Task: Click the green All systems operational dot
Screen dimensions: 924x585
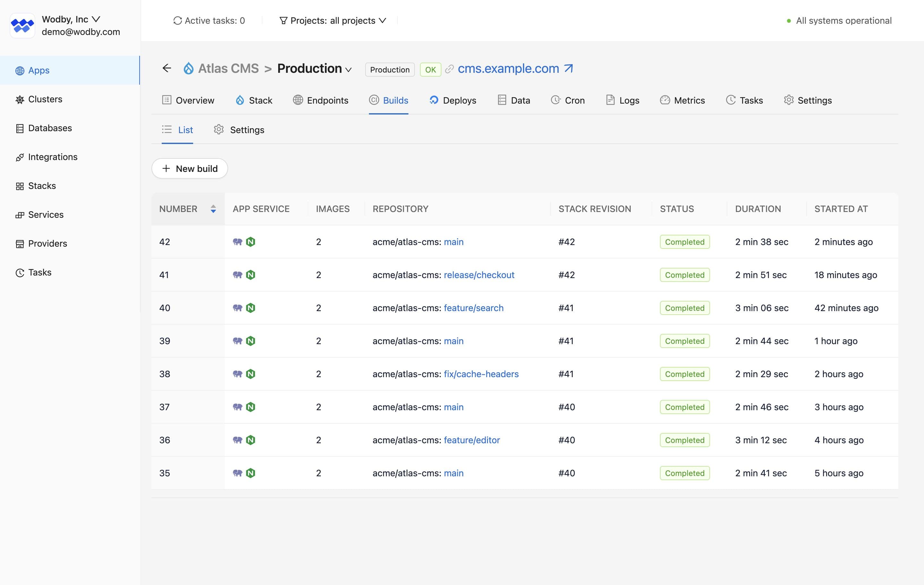Action: (789, 21)
